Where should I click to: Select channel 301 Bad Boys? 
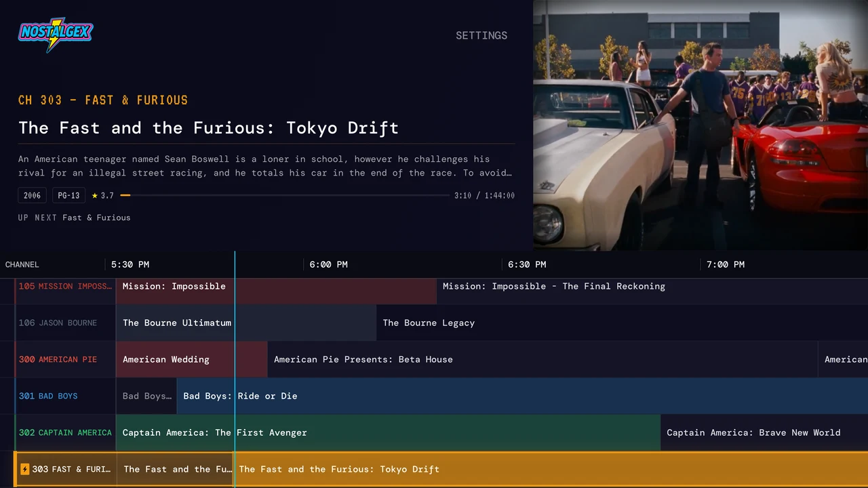pyautogui.click(x=66, y=396)
